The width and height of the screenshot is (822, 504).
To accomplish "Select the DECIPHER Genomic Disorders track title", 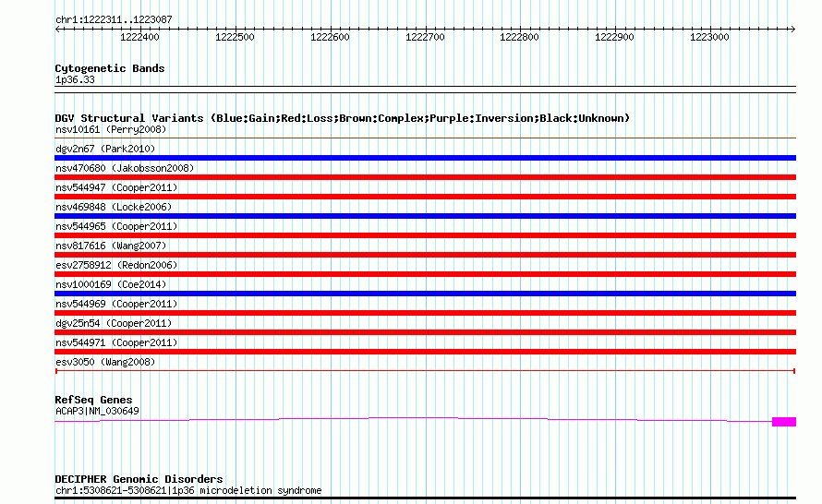I will pyautogui.click(x=139, y=479).
